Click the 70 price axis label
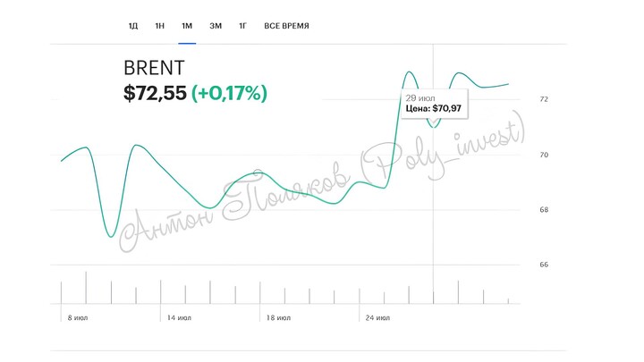644x362 pixels. (544, 155)
